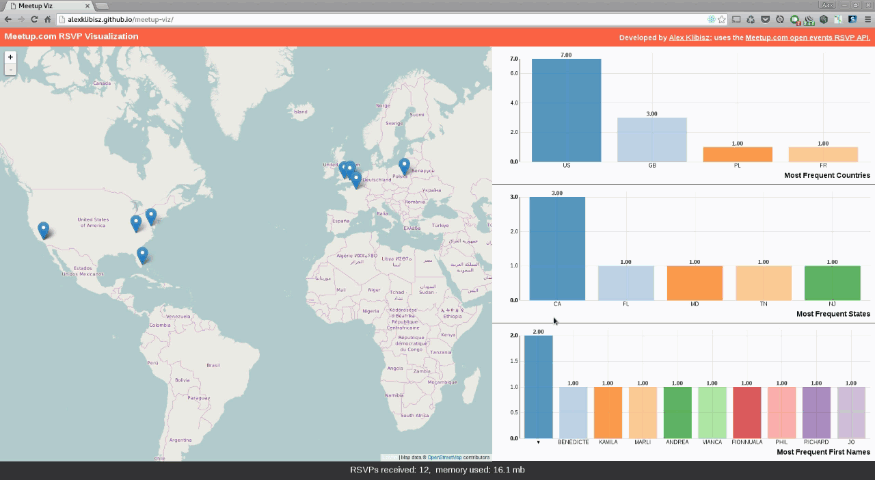Click the map marker in California

coord(43,230)
